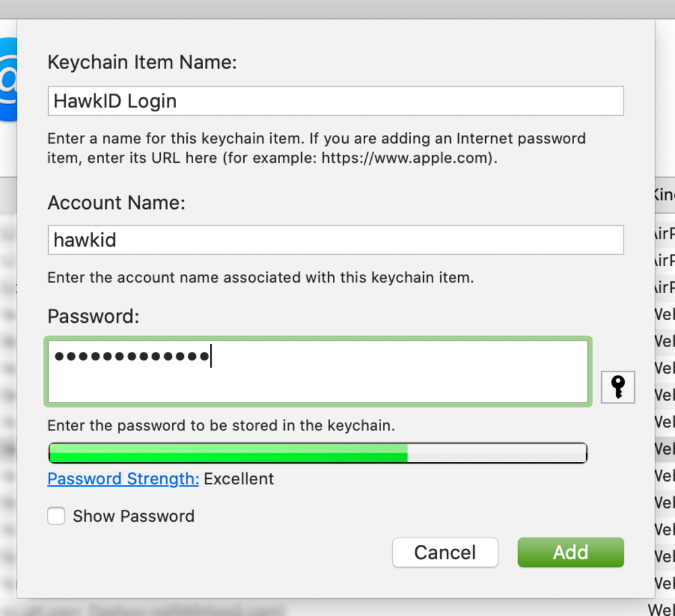Click the gray window title bar area
Screen dimensions: 675x616
point(337,8)
